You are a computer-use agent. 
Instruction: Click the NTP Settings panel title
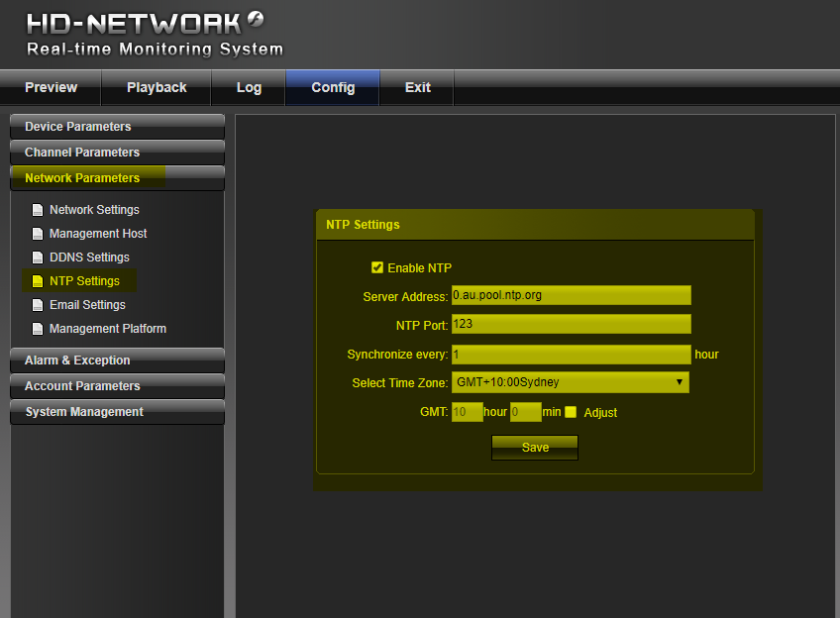point(363,225)
